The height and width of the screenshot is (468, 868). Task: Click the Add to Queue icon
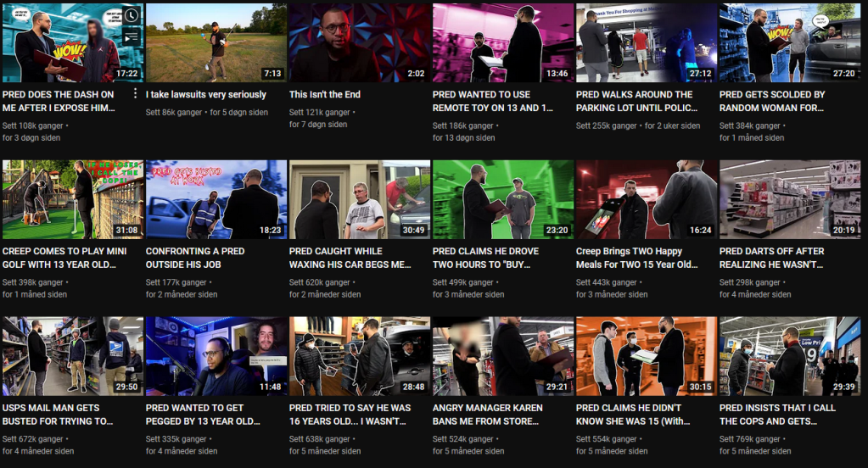tap(130, 37)
